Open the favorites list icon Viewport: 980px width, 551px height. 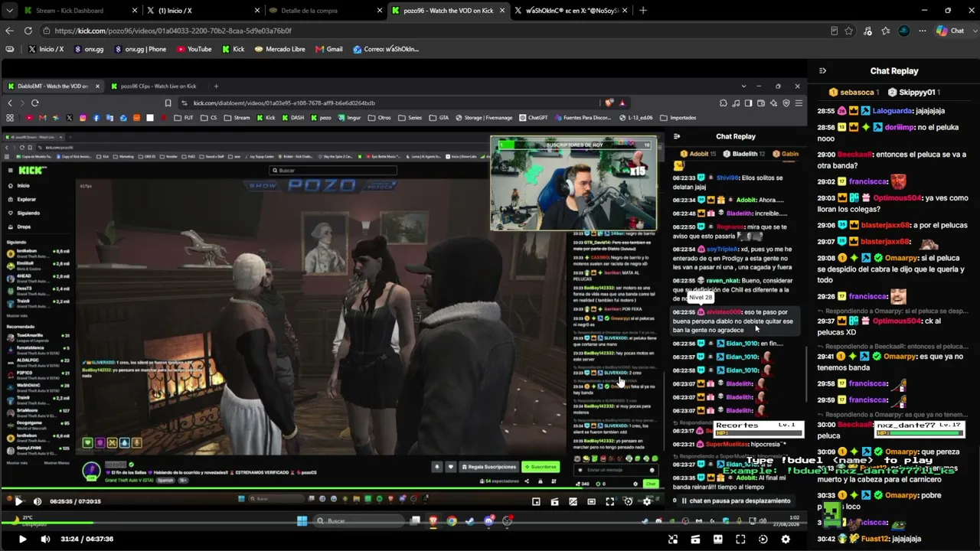pos(886,31)
